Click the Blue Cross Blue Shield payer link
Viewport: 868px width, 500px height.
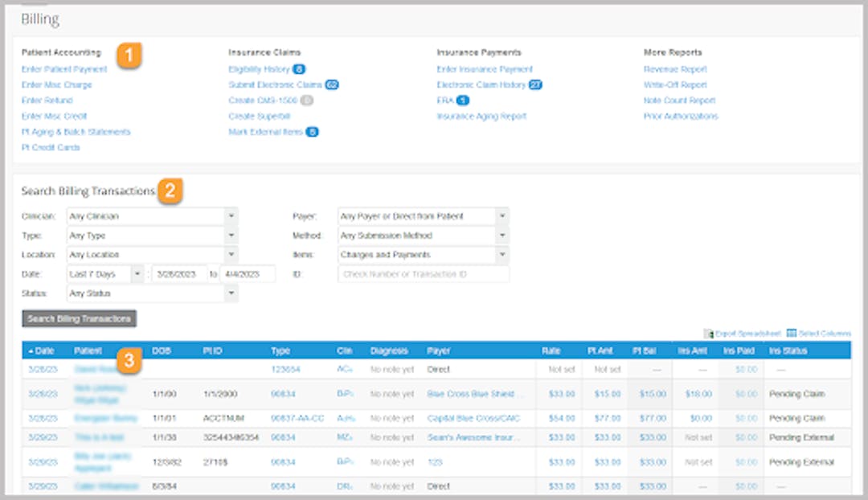[x=475, y=395]
